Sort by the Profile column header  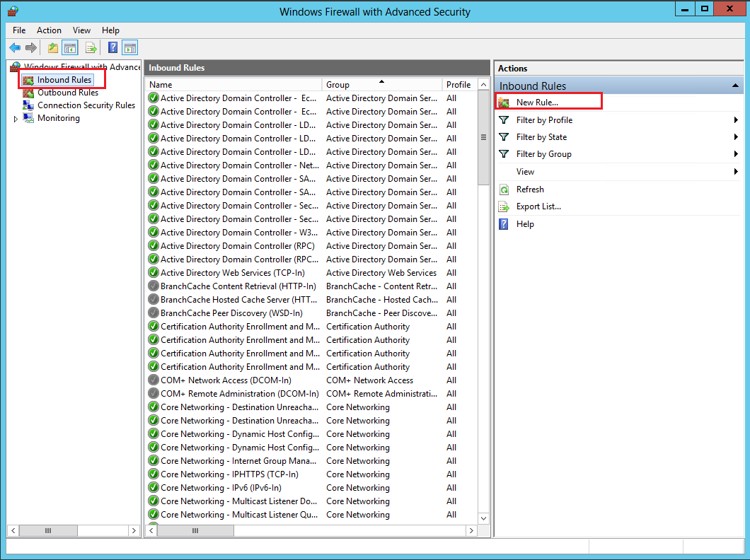point(459,85)
